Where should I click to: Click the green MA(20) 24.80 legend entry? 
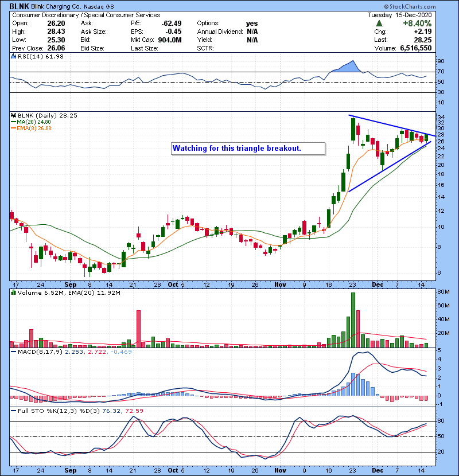pyautogui.click(x=31, y=122)
